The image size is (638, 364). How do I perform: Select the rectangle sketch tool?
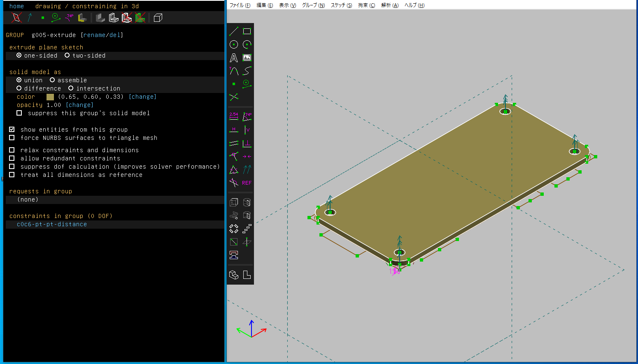(x=247, y=31)
